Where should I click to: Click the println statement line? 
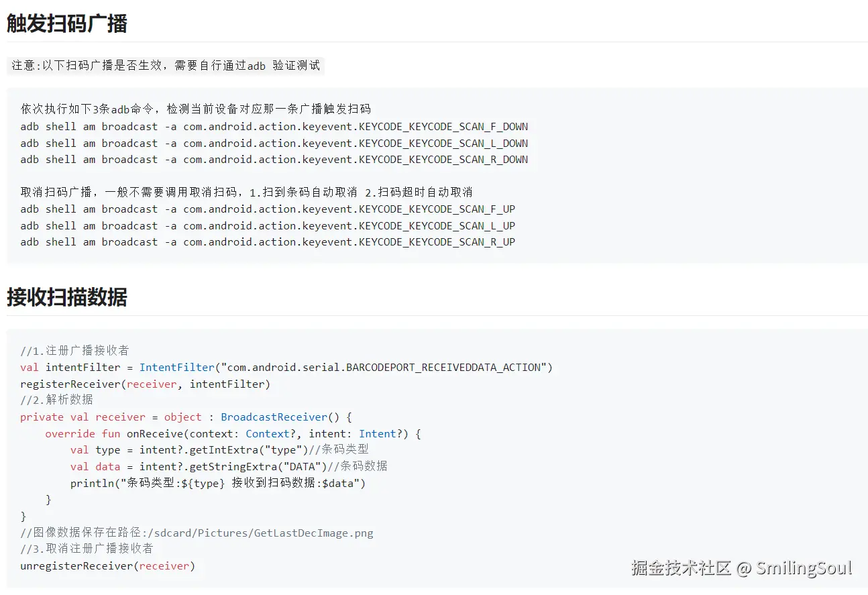pos(218,483)
